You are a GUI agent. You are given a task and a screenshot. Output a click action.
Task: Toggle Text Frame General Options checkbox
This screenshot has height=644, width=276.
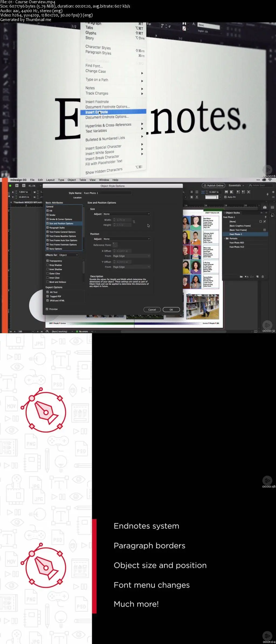tap(47, 232)
